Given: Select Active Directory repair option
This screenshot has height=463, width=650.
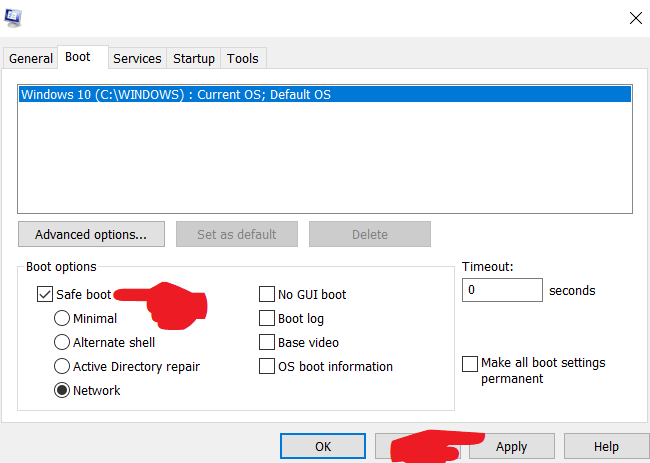Looking at the screenshot, I should point(62,366).
